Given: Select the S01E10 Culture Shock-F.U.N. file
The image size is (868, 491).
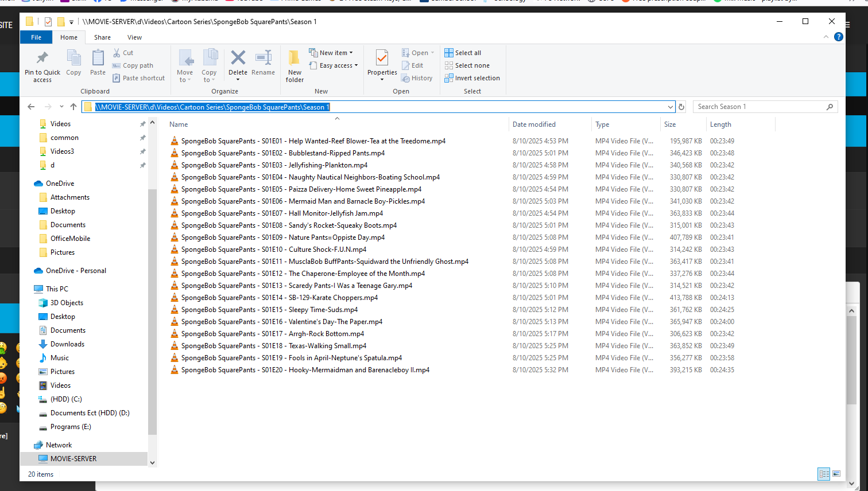Looking at the screenshot, I should [273, 250].
